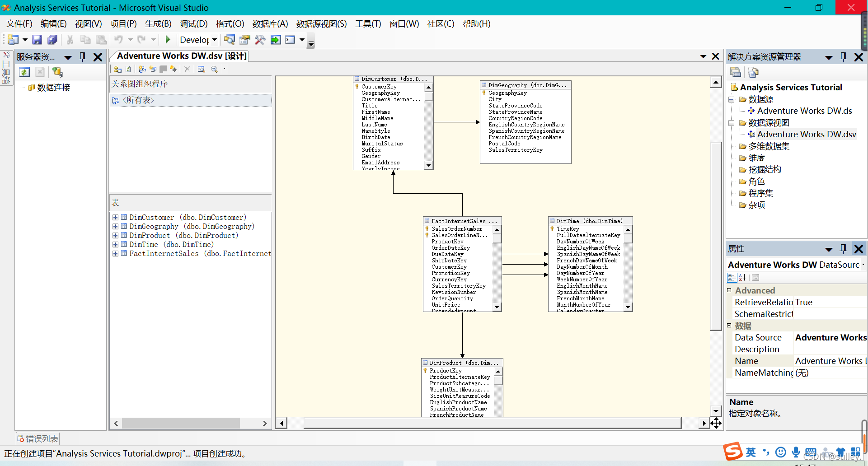Open the Command Window toolbar icon
868x466 pixels.
coord(290,40)
